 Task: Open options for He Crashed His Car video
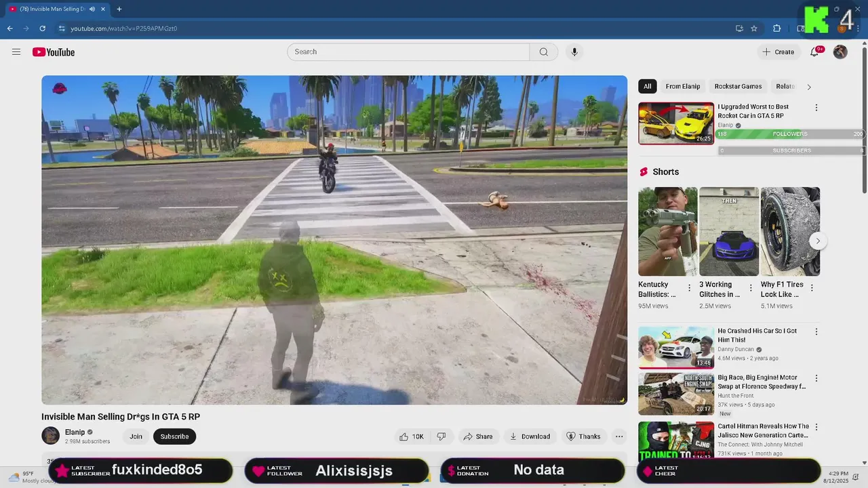coord(816,332)
